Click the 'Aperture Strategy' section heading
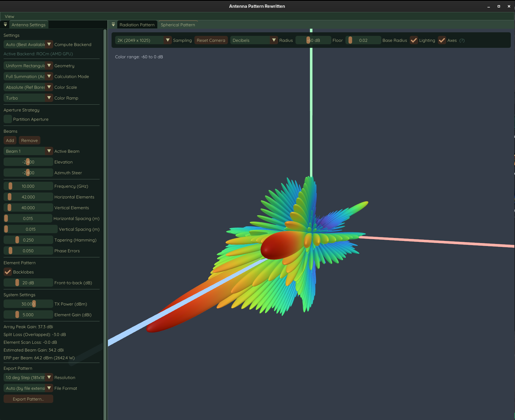 22,110
